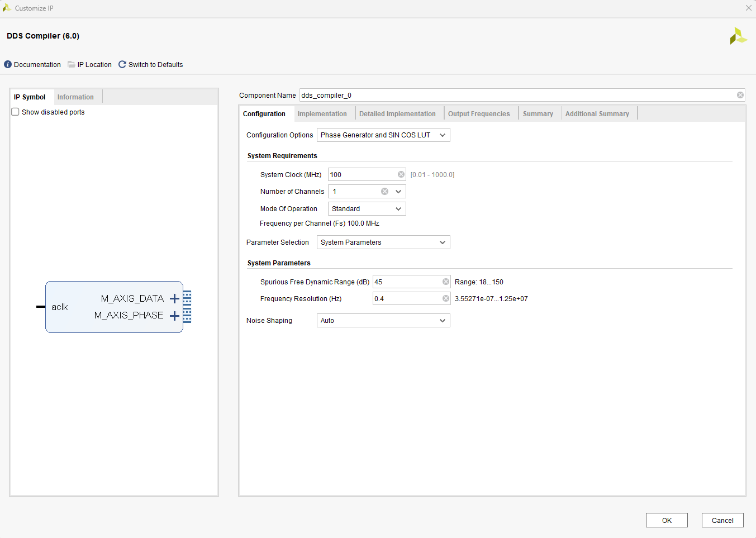Image resolution: width=756 pixels, height=538 pixels.
Task: Open the Documentation info icon
Action: [8, 64]
